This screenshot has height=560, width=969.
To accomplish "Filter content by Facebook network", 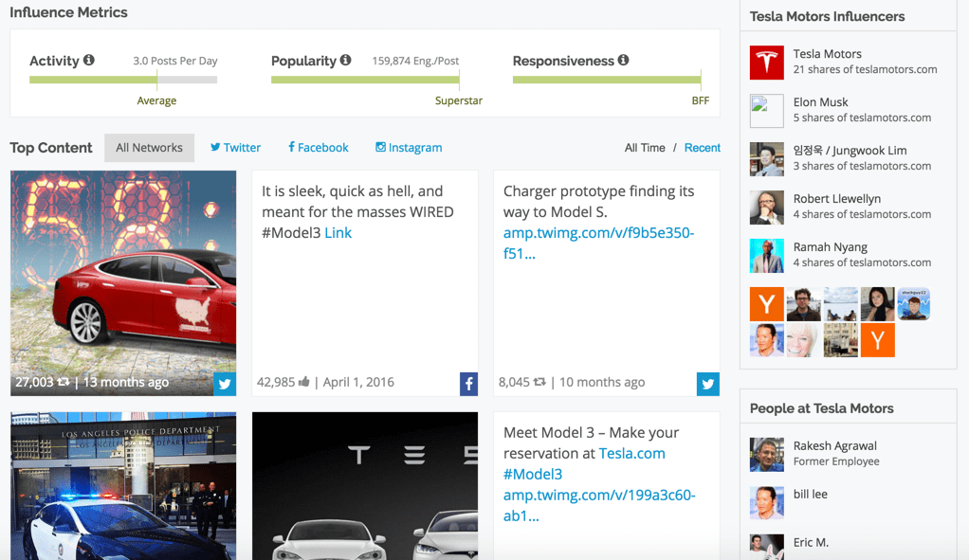I will point(318,147).
